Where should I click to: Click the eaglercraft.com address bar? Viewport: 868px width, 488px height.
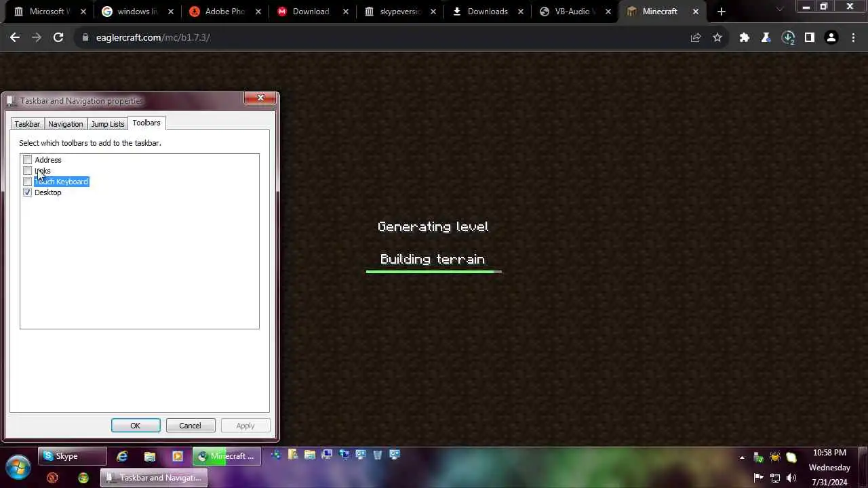point(380,38)
